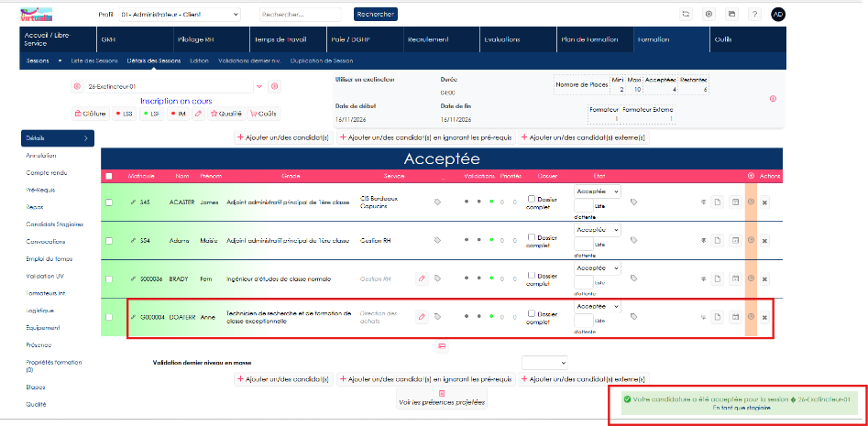Go to next session using right round arrow
The width and height of the screenshot is (868, 426).
tap(275, 87)
